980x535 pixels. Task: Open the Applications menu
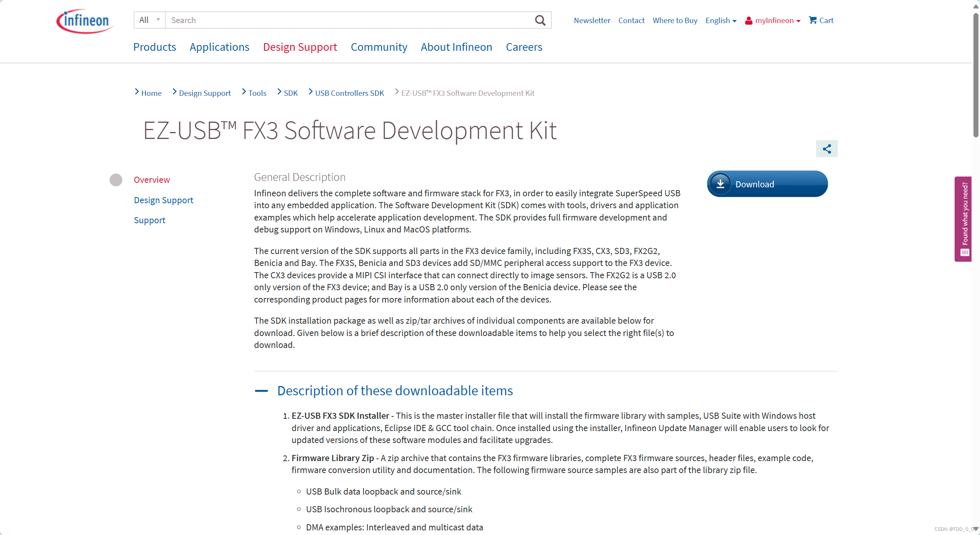(x=219, y=47)
